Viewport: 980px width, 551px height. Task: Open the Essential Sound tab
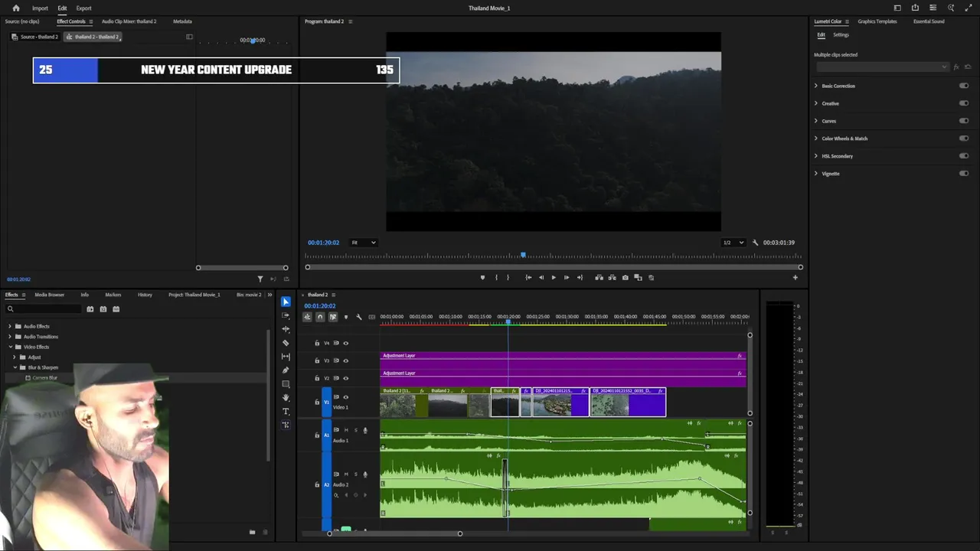click(x=929, y=21)
